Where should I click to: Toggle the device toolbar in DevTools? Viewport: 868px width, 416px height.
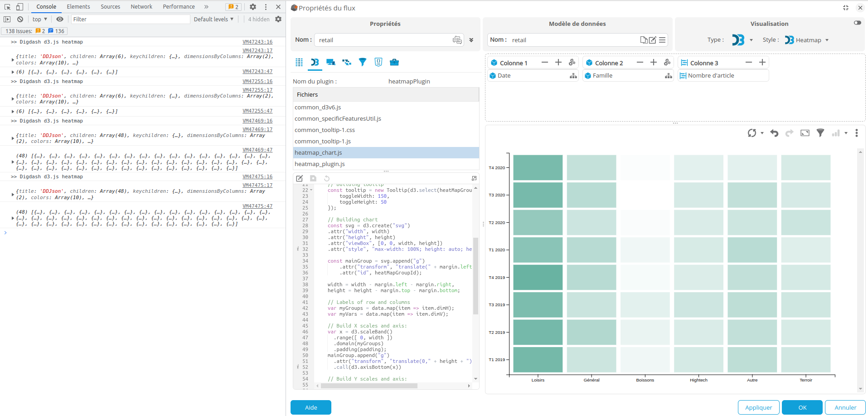[x=19, y=7]
